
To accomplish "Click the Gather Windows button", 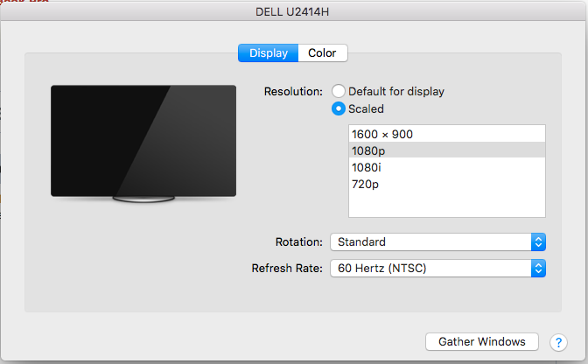I will pyautogui.click(x=482, y=341).
